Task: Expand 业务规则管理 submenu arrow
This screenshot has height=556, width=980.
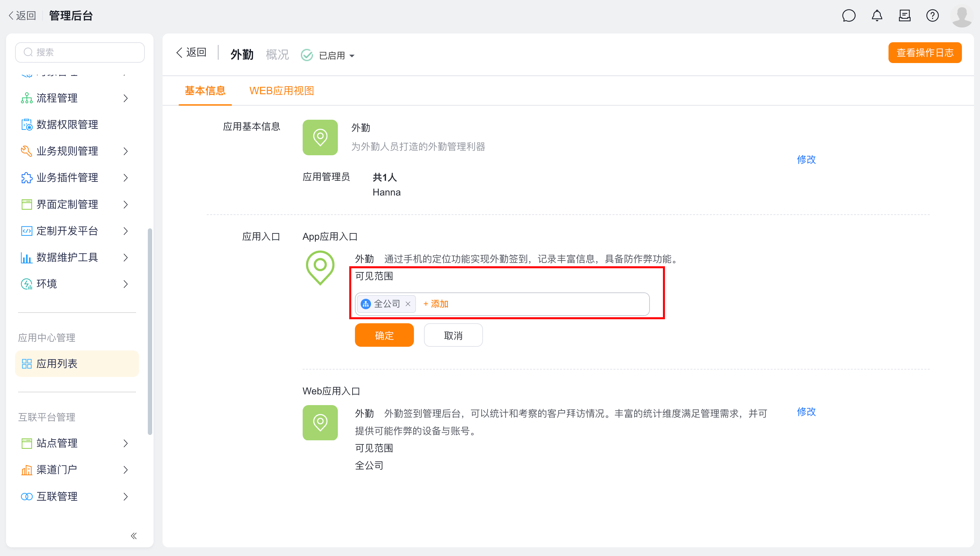Action: 126,151
